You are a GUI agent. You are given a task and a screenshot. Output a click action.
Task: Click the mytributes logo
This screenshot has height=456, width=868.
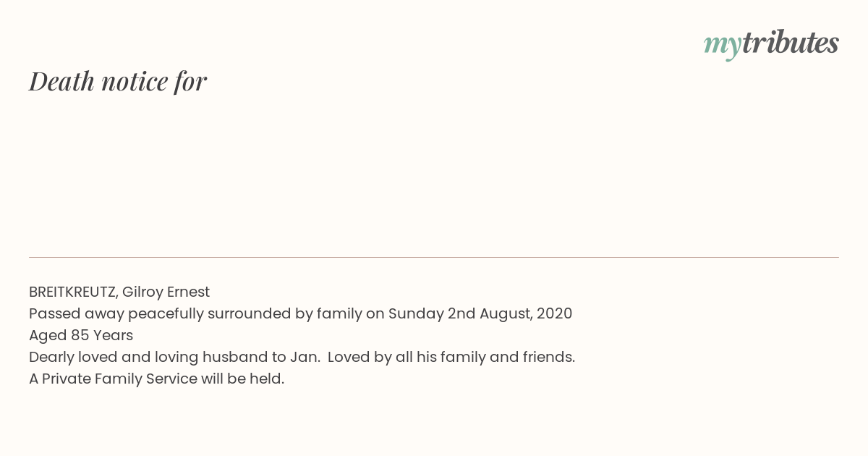771,44
